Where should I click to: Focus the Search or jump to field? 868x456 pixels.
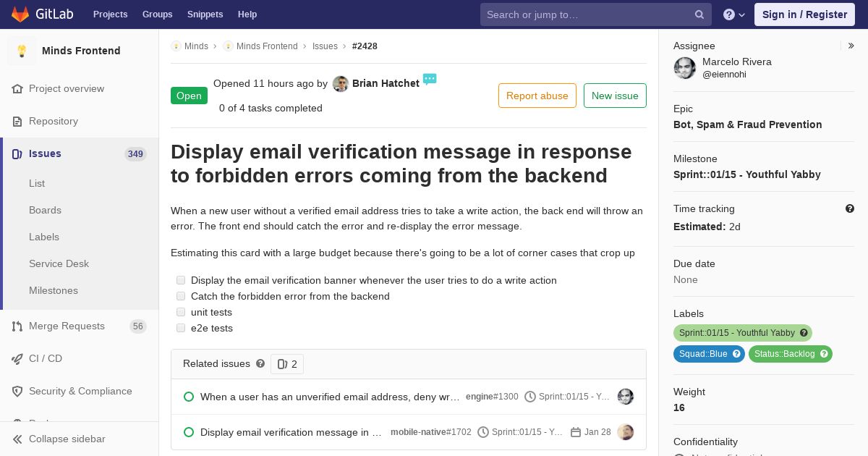(596, 14)
